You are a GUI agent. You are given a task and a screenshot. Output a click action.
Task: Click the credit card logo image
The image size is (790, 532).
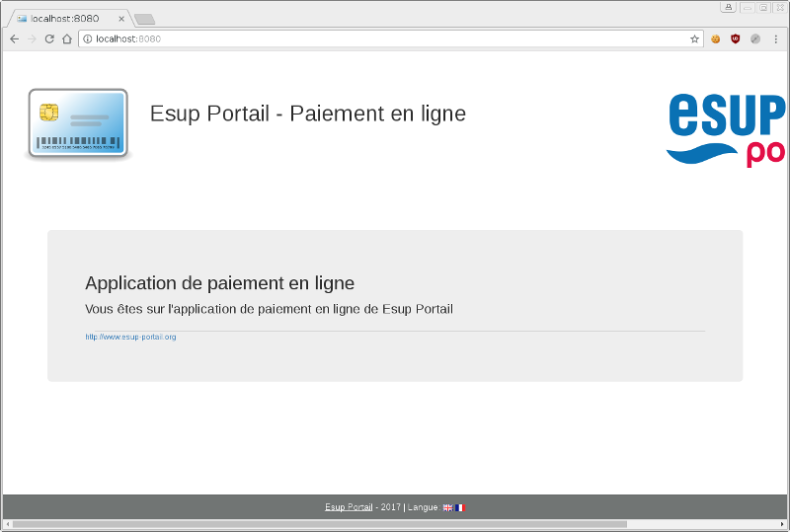click(x=77, y=124)
